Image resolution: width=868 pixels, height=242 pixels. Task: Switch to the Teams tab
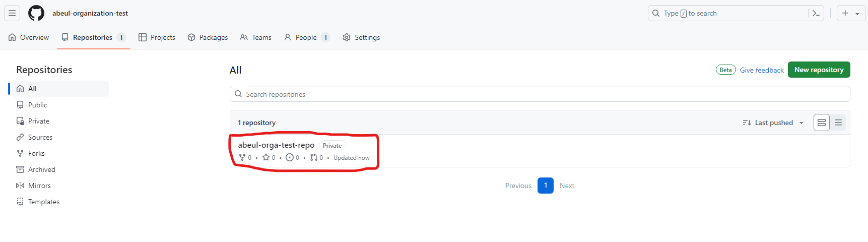click(256, 37)
